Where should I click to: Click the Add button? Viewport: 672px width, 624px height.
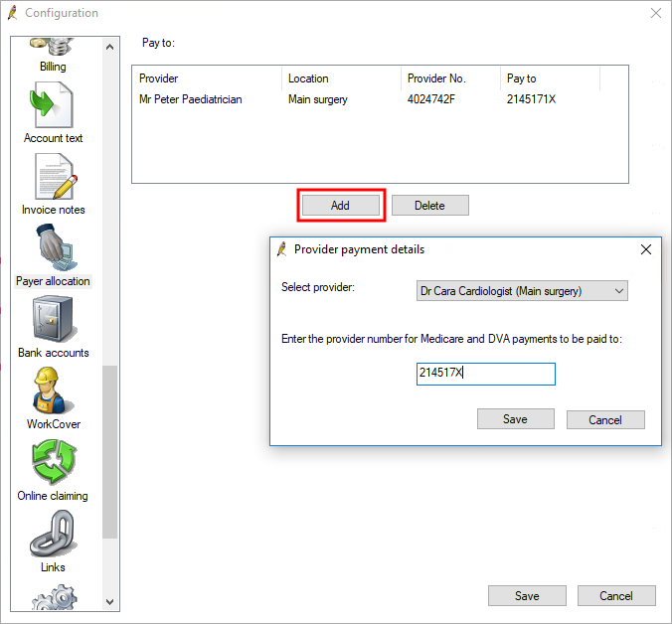coord(341,205)
